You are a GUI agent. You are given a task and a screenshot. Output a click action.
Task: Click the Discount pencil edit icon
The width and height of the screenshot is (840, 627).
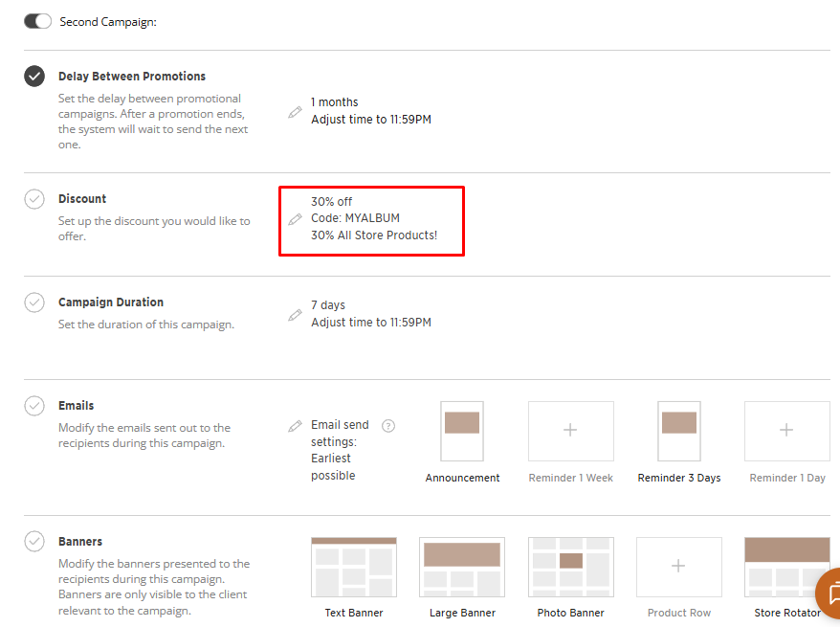(x=295, y=219)
